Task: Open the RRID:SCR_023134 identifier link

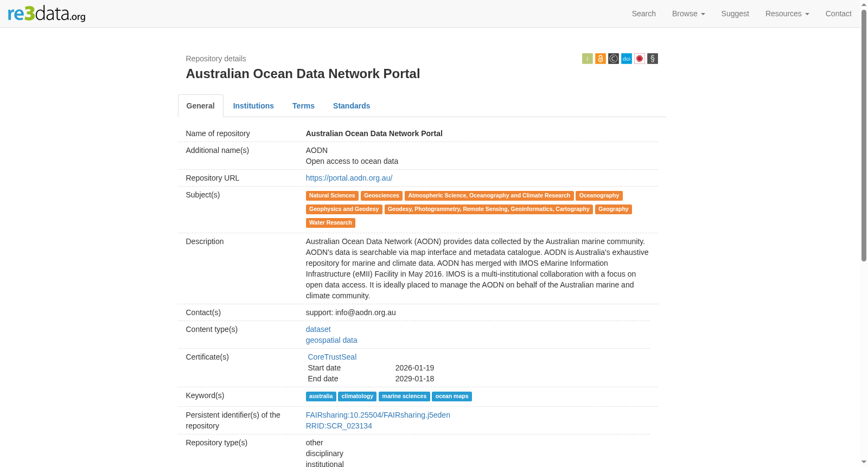Action: (339, 426)
